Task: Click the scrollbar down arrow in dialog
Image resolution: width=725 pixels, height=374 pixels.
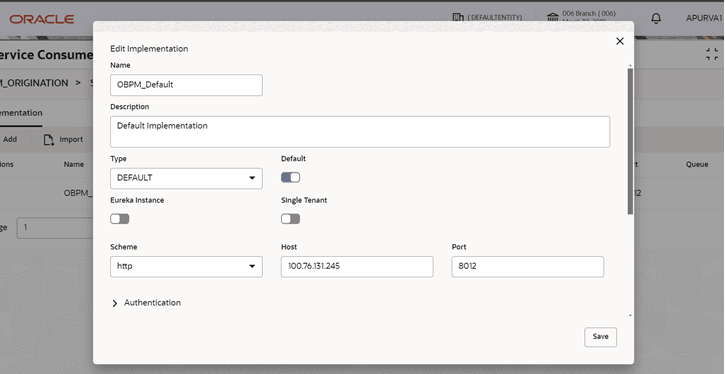Action: point(630,316)
